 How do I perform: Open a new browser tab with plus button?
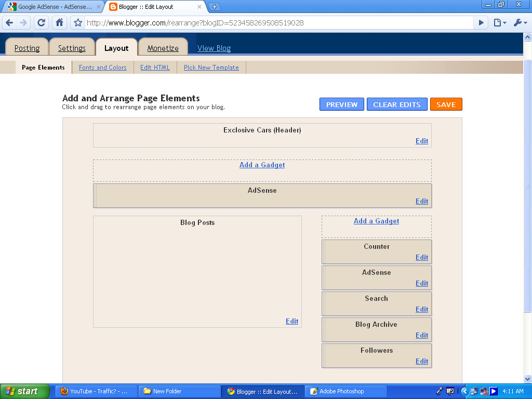[215, 6]
